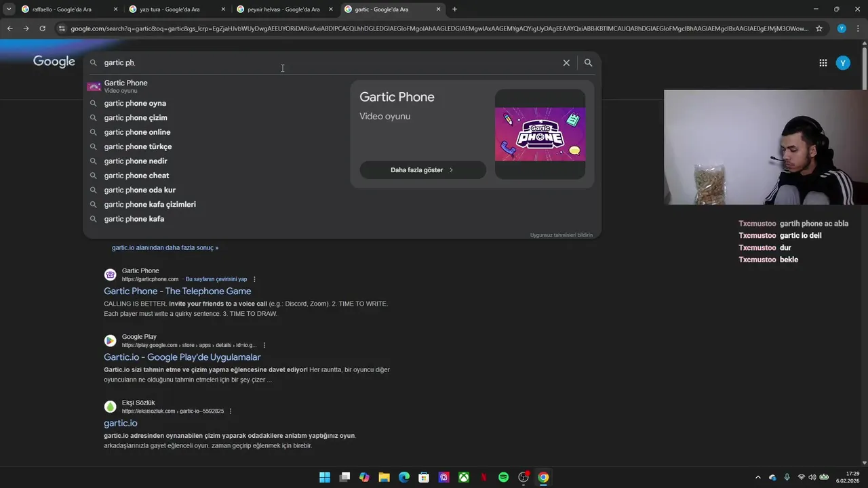This screenshot has height=488, width=868.
Task: Open the Chrome profile button
Action: [x=842, y=28]
